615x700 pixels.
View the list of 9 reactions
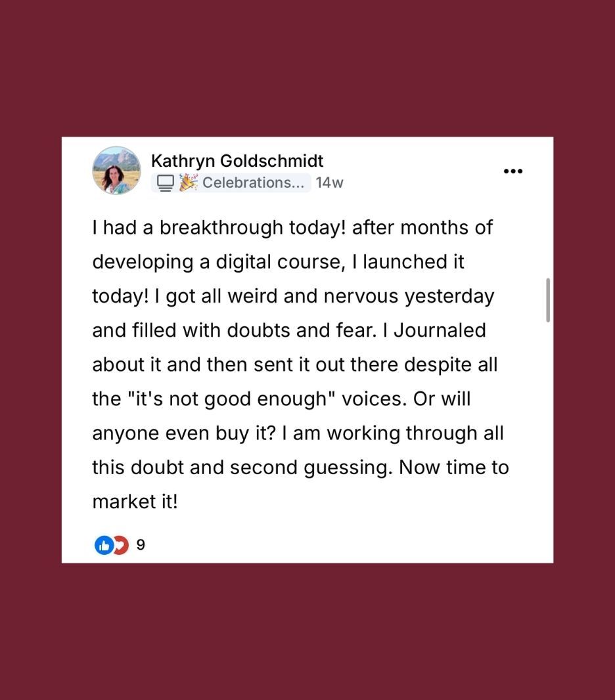(141, 544)
